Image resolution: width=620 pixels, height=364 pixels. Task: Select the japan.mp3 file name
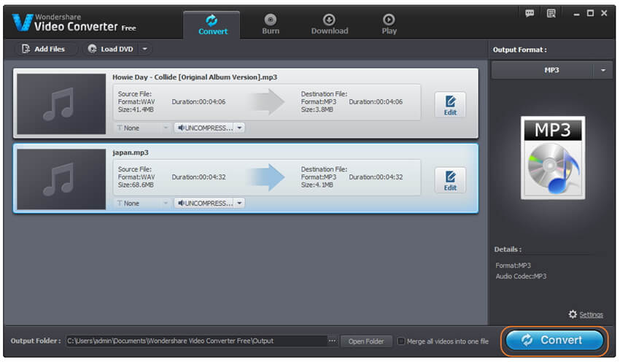[x=131, y=152]
